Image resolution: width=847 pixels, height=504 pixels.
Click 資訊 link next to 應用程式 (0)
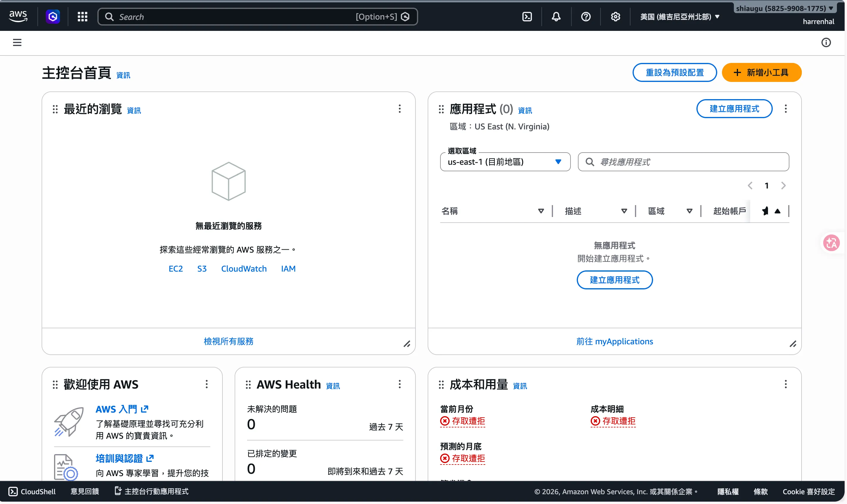[x=524, y=110]
